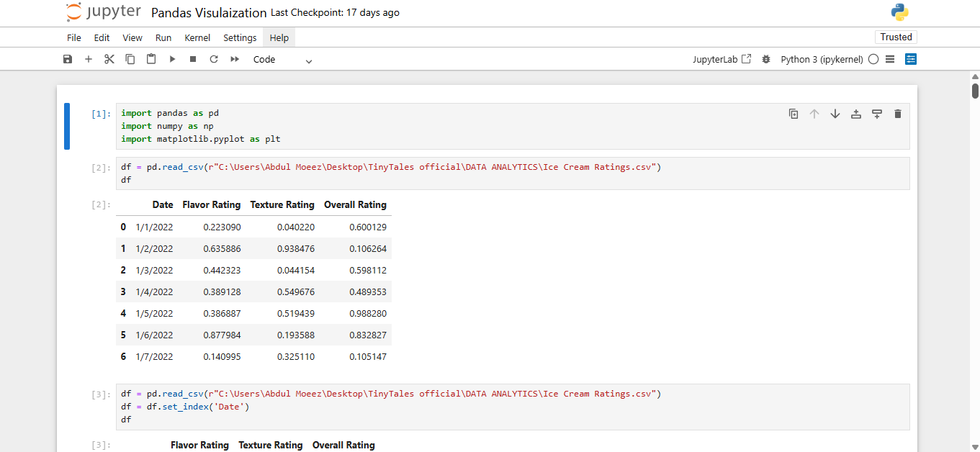This screenshot has height=452, width=980.
Task: Restart the kernel and run all cells
Action: 235,59
